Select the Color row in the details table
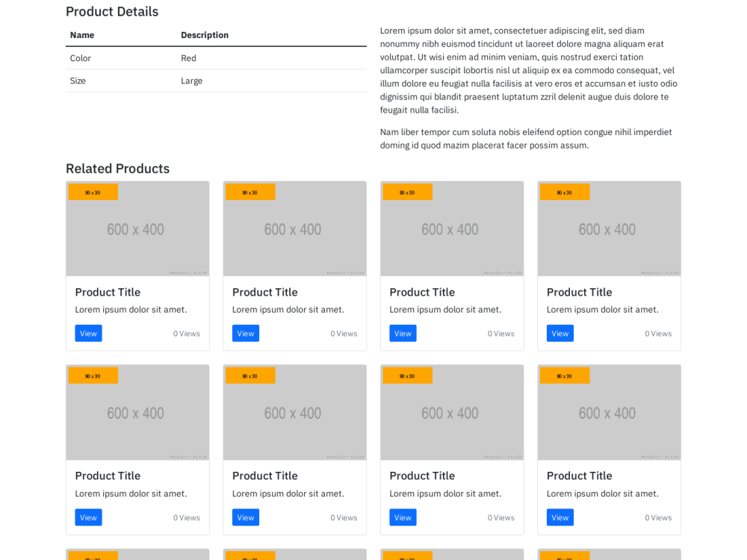This screenshot has width=747, height=560. [x=80, y=58]
